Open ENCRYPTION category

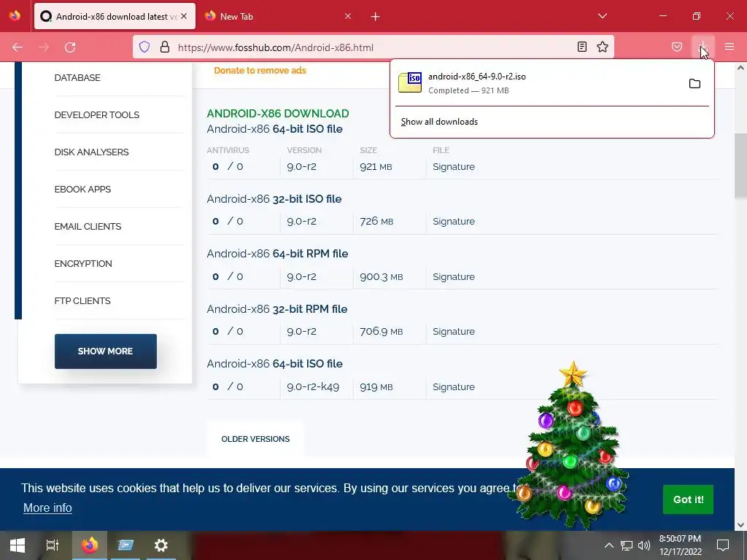pyautogui.click(x=83, y=263)
